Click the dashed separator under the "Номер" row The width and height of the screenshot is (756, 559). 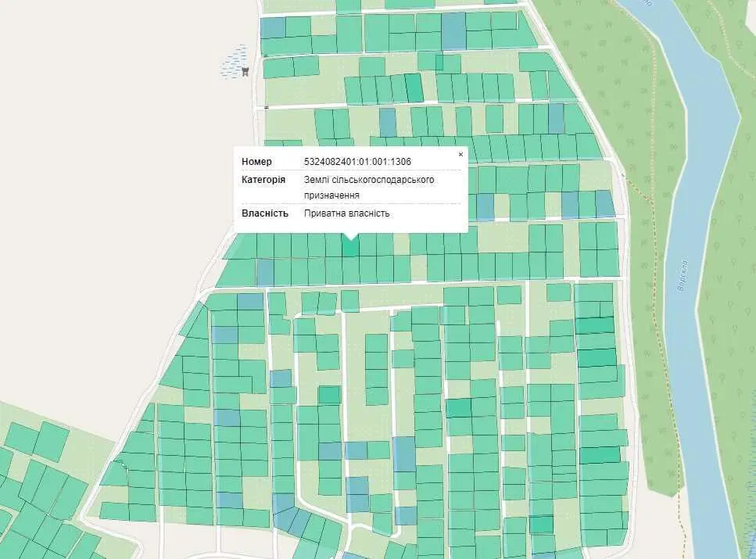click(350, 170)
